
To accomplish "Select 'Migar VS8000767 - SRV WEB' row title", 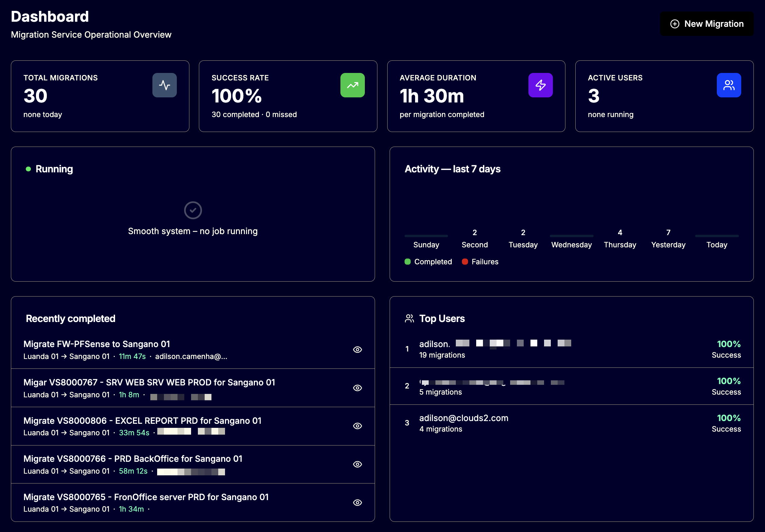I will [x=149, y=382].
